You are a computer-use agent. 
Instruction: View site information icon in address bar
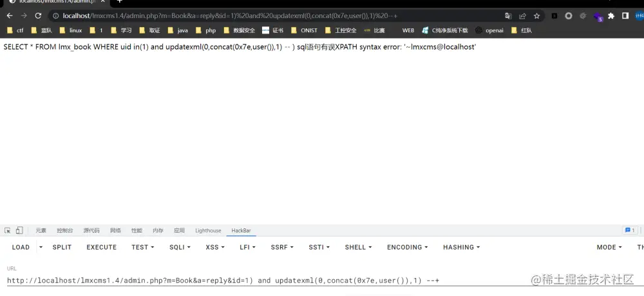pos(56,15)
